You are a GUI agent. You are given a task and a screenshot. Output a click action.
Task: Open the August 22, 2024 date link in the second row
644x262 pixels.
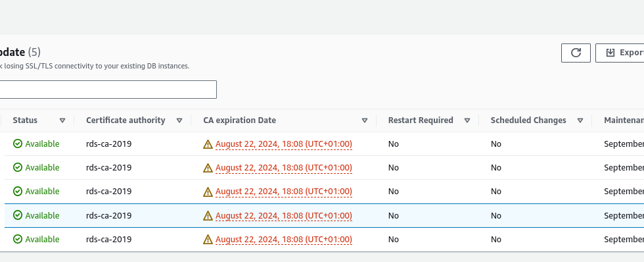284,168
